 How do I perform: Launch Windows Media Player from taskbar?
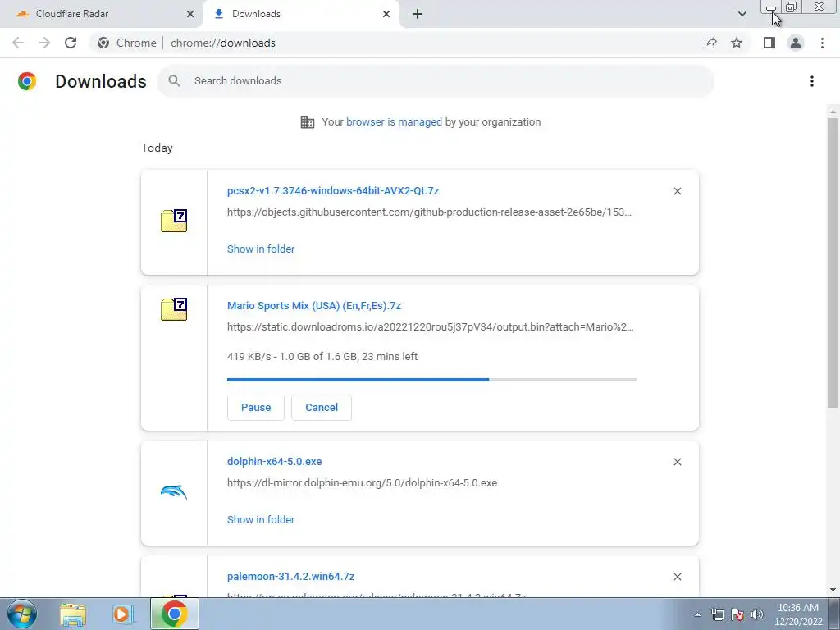[123, 614]
